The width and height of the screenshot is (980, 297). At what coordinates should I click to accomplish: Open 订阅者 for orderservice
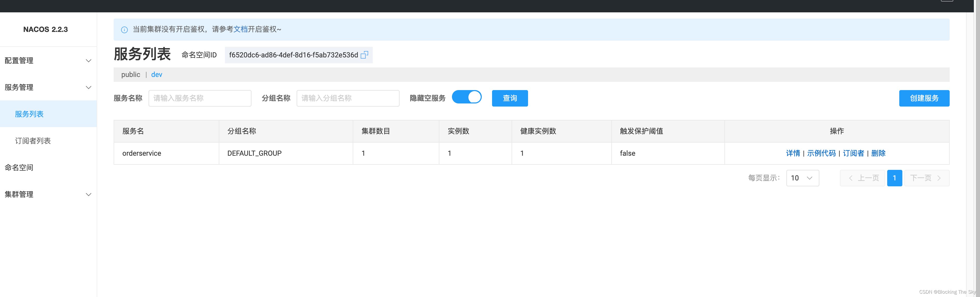(x=853, y=153)
